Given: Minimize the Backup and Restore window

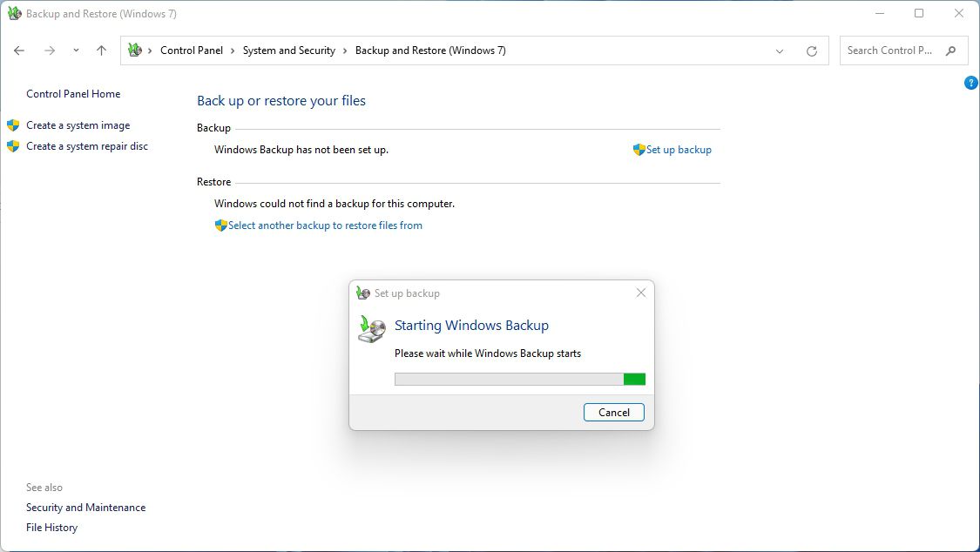Looking at the screenshot, I should click(x=879, y=13).
